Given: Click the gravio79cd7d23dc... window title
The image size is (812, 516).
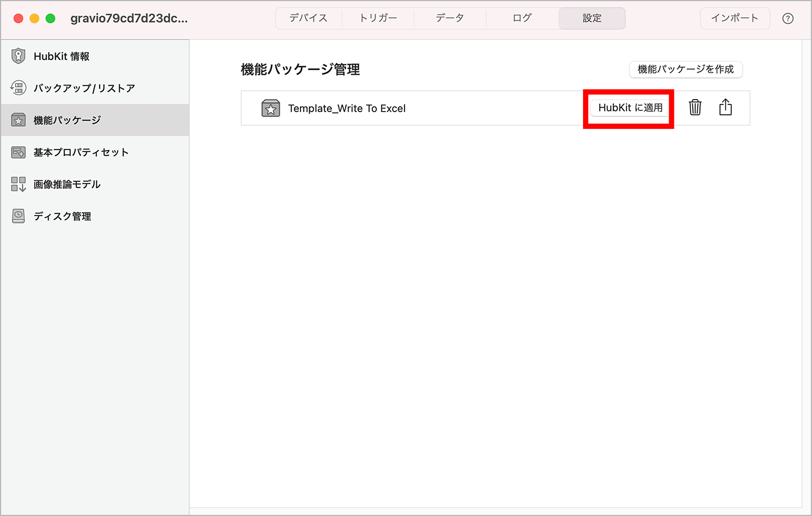Looking at the screenshot, I should coord(129,18).
